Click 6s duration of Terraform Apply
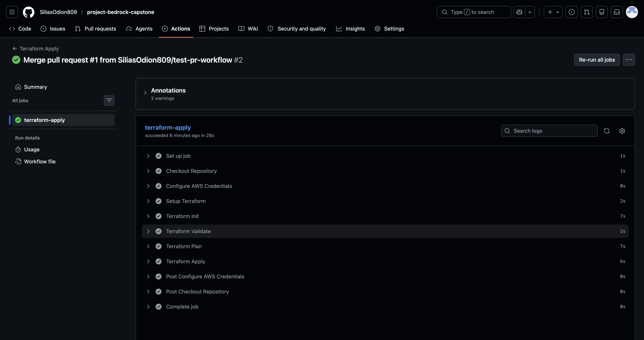This screenshot has height=340, width=644. pyautogui.click(x=623, y=261)
